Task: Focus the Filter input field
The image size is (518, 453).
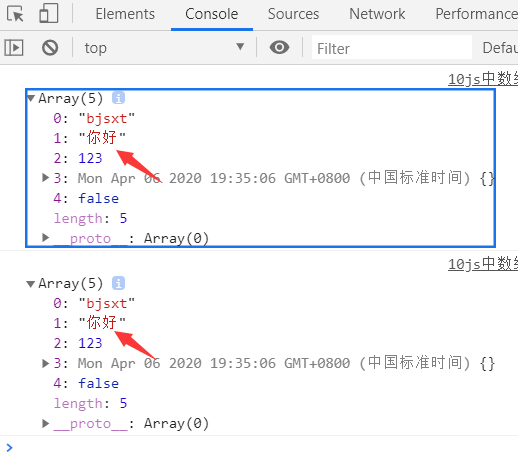Action: [x=392, y=48]
